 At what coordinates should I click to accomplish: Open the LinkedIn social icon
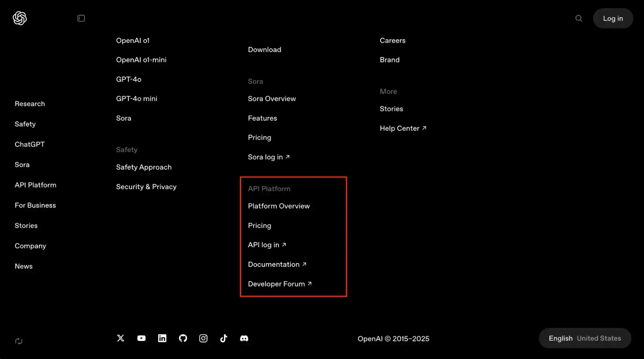pyautogui.click(x=162, y=338)
